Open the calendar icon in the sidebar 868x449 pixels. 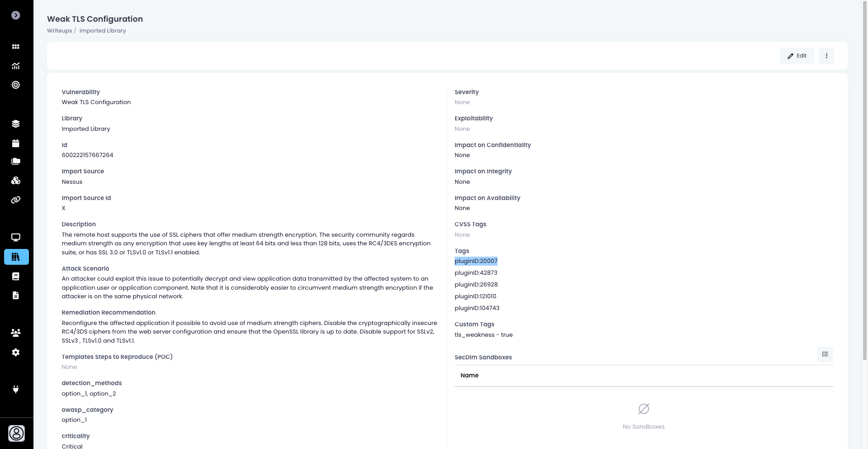[16, 143]
